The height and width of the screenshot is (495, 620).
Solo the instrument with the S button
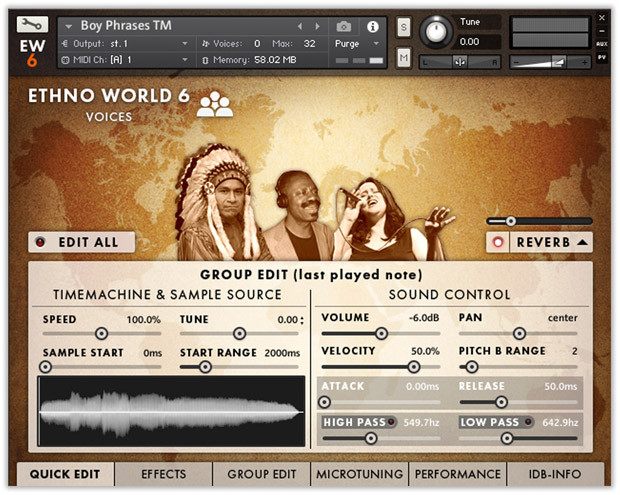point(403,27)
